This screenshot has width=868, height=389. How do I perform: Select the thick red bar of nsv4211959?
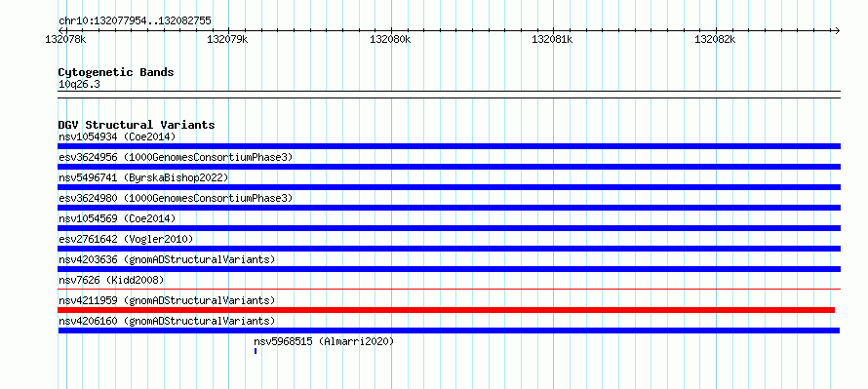point(446,310)
